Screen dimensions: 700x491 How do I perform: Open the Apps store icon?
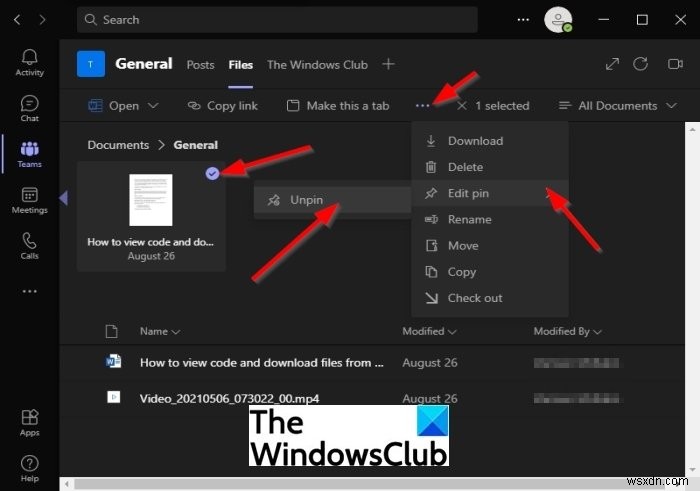[x=29, y=423]
